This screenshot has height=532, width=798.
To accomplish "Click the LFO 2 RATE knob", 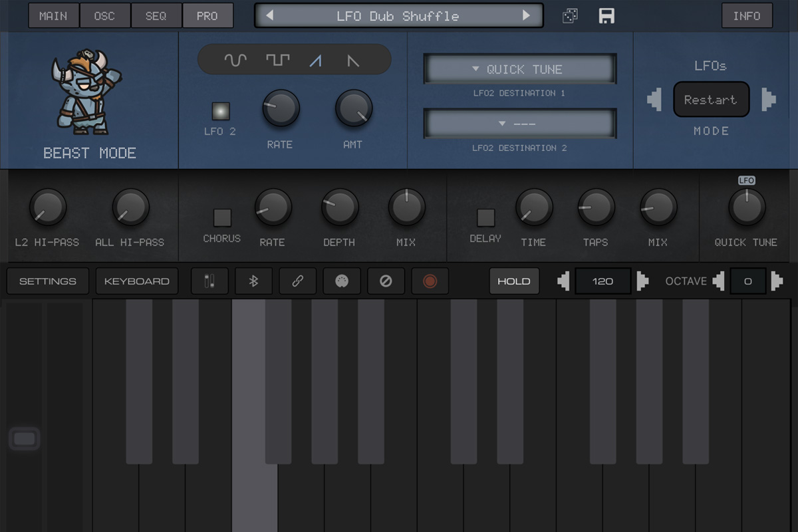I will pos(281,108).
